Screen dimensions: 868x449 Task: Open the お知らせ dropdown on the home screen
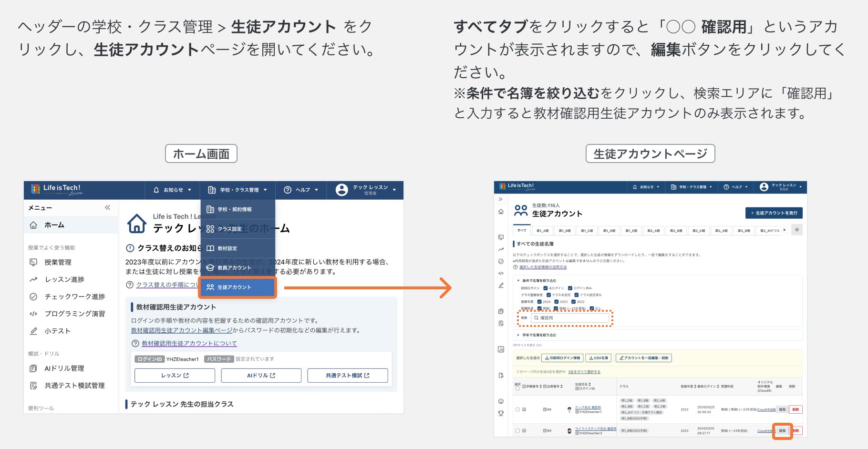172,190
